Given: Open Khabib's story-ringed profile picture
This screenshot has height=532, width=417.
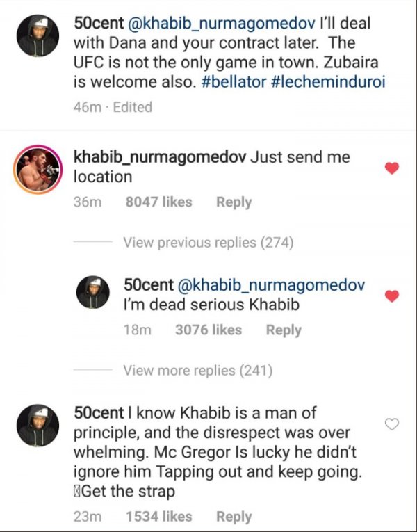Looking at the screenshot, I should pos(38,170).
